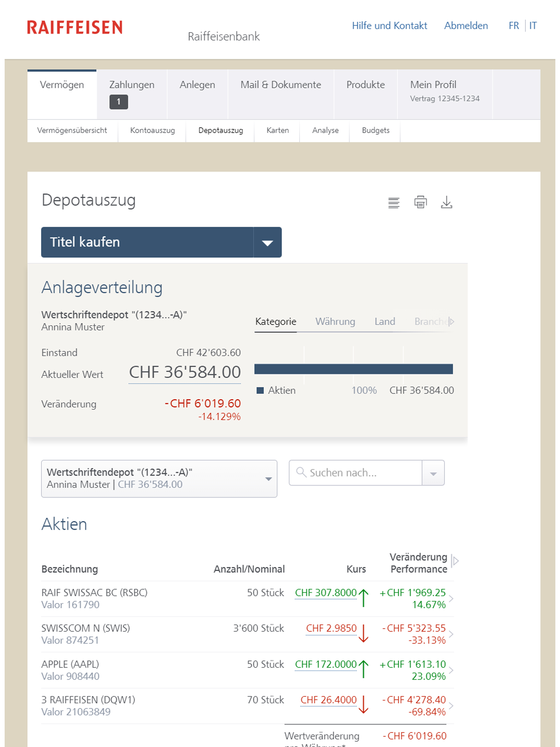
Task: Click the scroll-right arrow next to Veränderung Performance
Action: [x=455, y=561]
